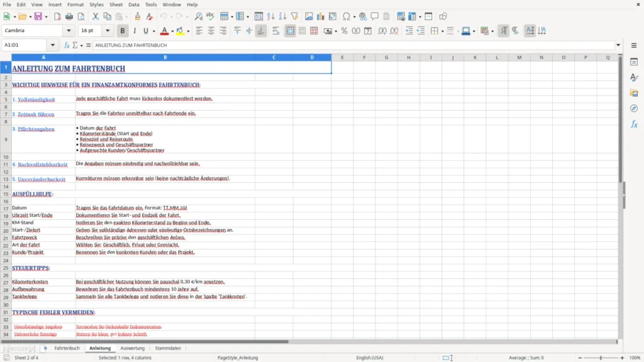The height and width of the screenshot is (362, 644).
Task: Click Sort Ascending icon
Action: coord(270,16)
